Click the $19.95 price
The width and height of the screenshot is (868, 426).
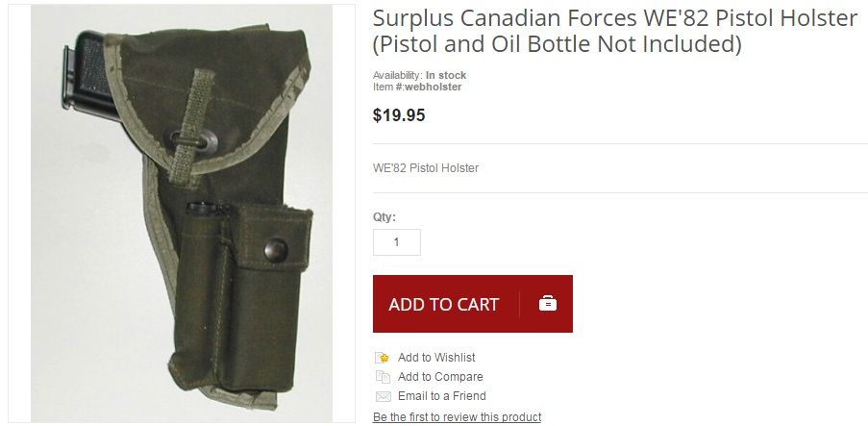tap(399, 115)
